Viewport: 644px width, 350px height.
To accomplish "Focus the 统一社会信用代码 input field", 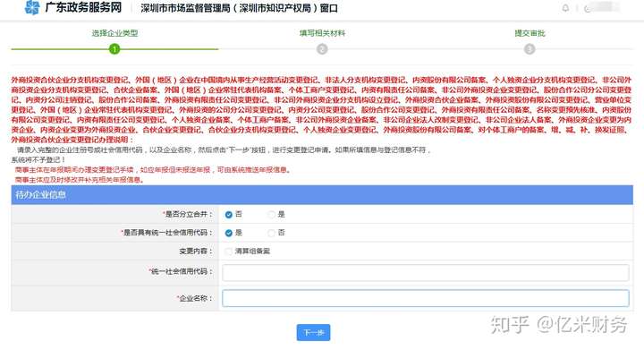I will pyautogui.click(x=426, y=273).
